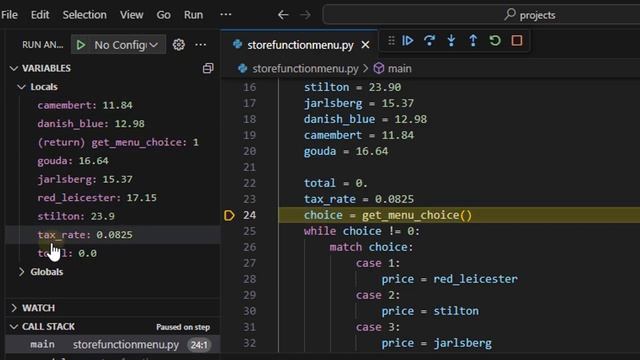Click 'price = stilton' on line 30
The width and height of the screenshot is (640, 360).
point(430,311)
